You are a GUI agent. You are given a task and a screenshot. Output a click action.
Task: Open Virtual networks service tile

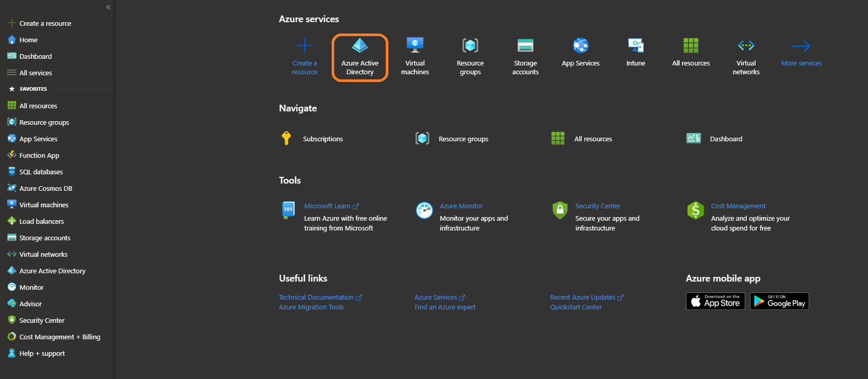click(x=746, y=57)
